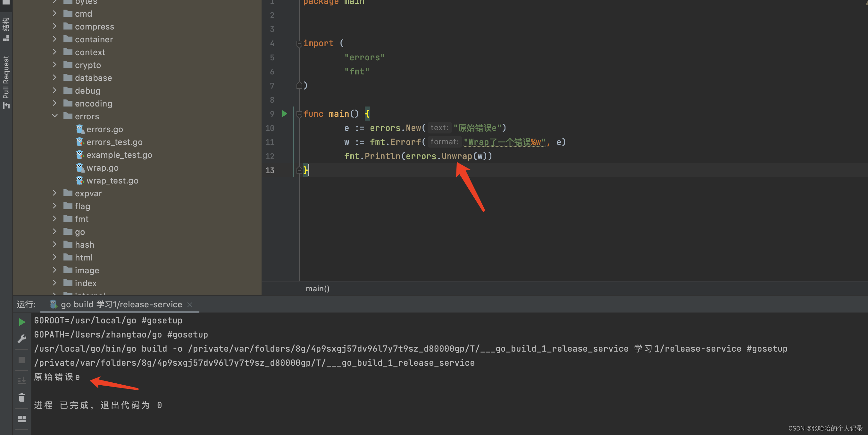Click errors.Unwrap call on line 12

click(x=439, y=156)
